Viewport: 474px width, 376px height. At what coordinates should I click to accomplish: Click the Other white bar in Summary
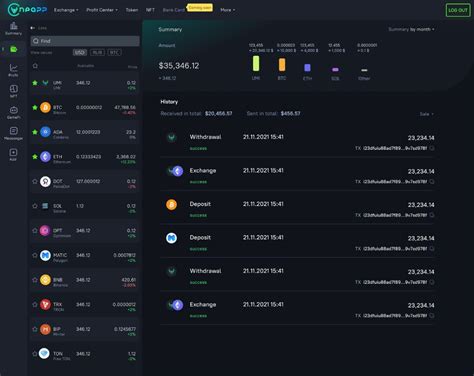[x=364, y=70]
